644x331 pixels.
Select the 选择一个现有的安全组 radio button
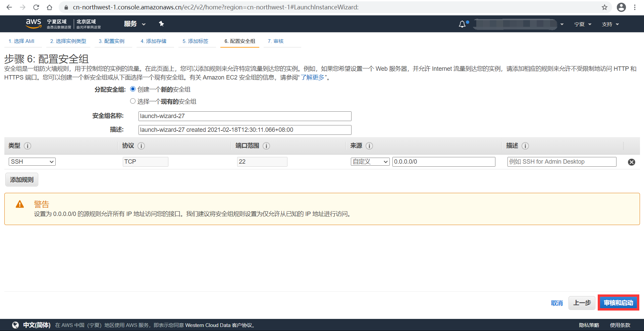tap(133, 101)
